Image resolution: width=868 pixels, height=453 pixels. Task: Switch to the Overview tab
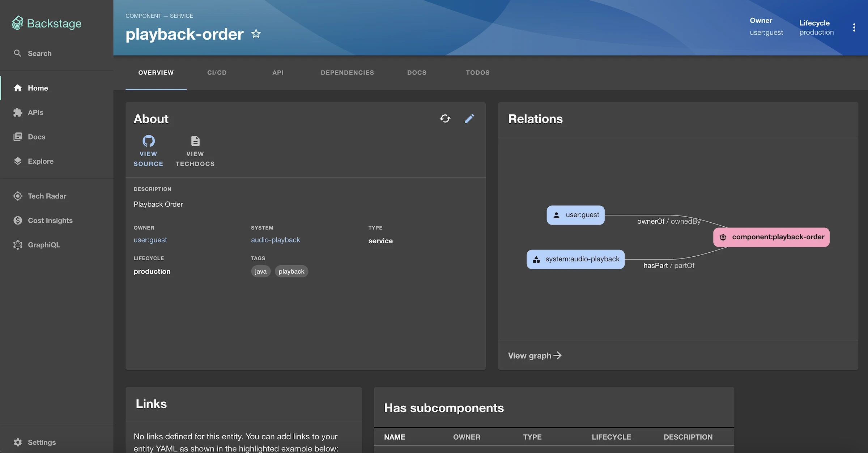point(156,73)
